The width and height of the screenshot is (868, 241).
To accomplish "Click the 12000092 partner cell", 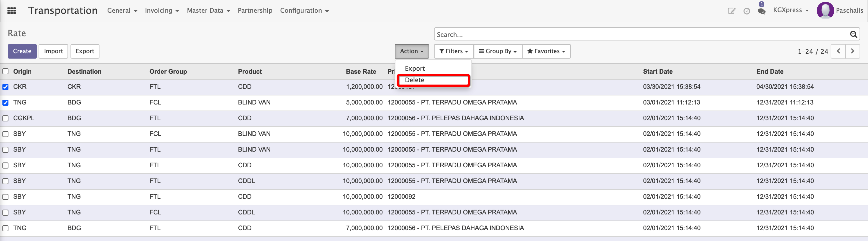I will tap(401, 197).
